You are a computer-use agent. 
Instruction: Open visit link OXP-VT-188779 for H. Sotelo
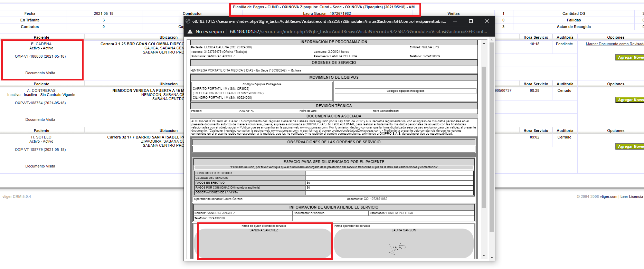(x=40, y=150)
